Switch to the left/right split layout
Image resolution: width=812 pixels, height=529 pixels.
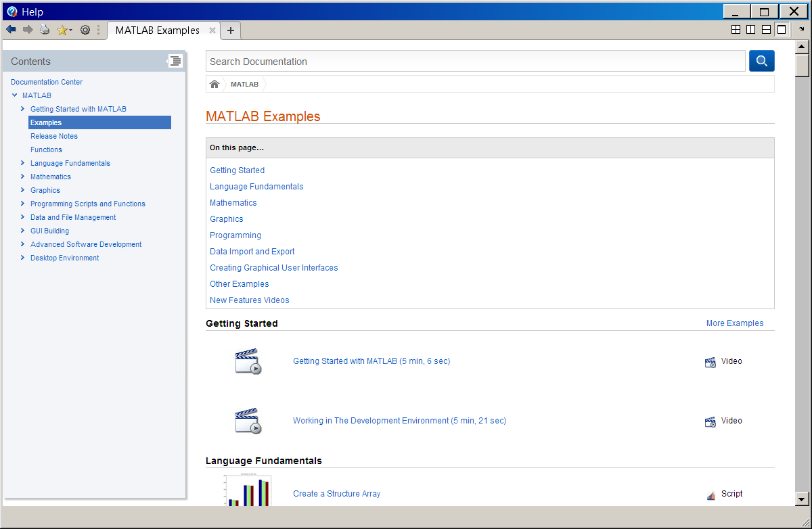pos(751,30)
